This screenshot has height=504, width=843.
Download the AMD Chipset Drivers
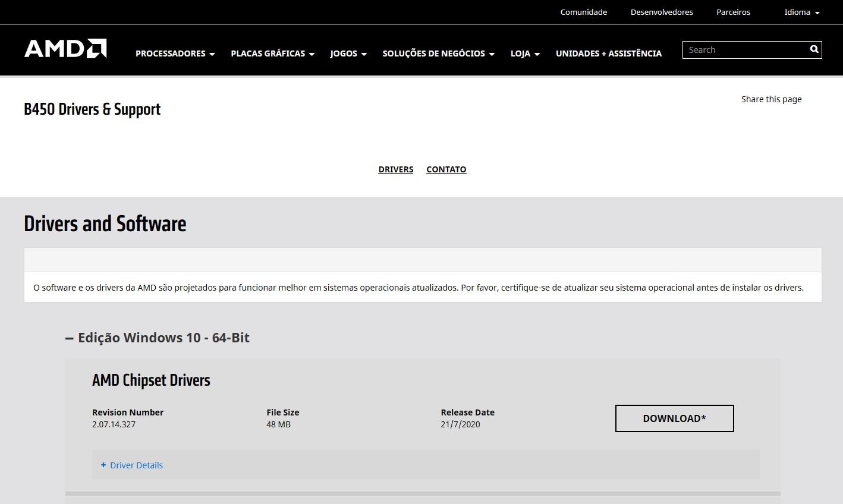pyautogui.click(x=674, y=418)
